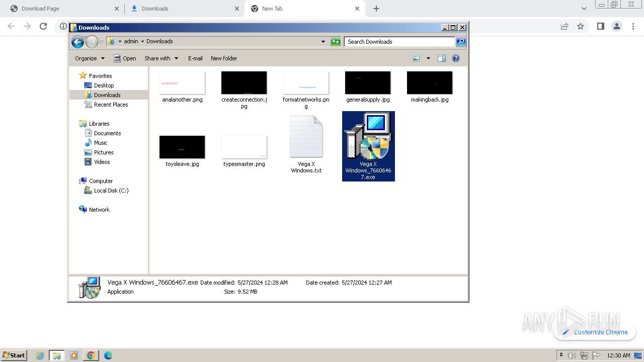The image size is (644, 362).
Task: Click the Explorer Forward arrow button
Action: (x=92, y=42)
